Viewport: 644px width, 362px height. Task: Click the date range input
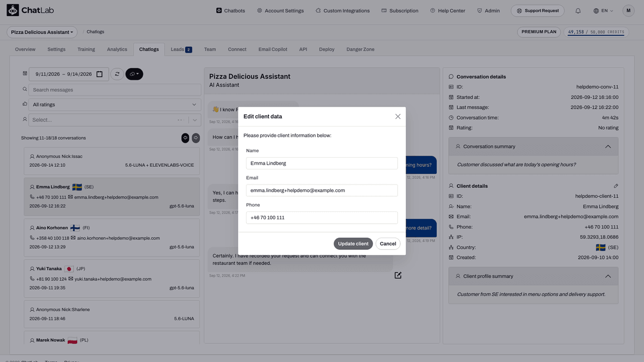(x=69, y=74)
